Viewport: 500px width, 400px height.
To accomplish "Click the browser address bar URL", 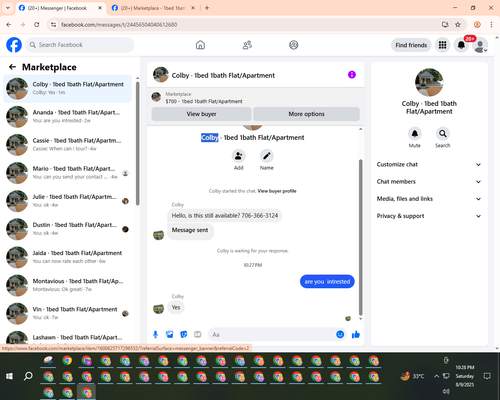I will [x=119, y=25].
